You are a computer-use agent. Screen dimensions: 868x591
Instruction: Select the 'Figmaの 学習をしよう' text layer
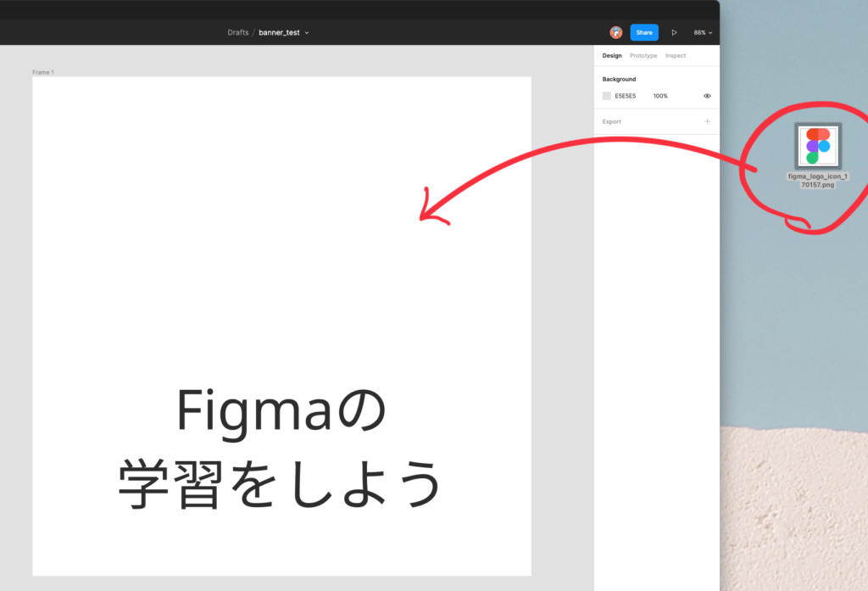tap(281, 447)
